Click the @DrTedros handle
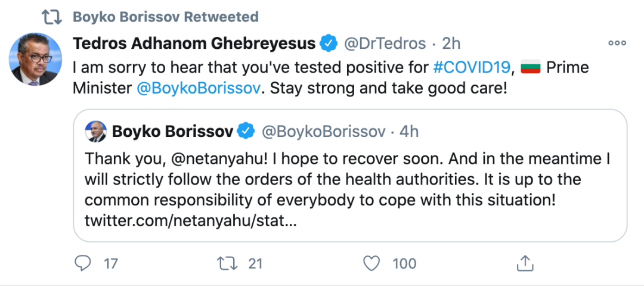Image resolution: width=644 pixels, height=287 pixels. pyautogui.click(x=385, y=43)
